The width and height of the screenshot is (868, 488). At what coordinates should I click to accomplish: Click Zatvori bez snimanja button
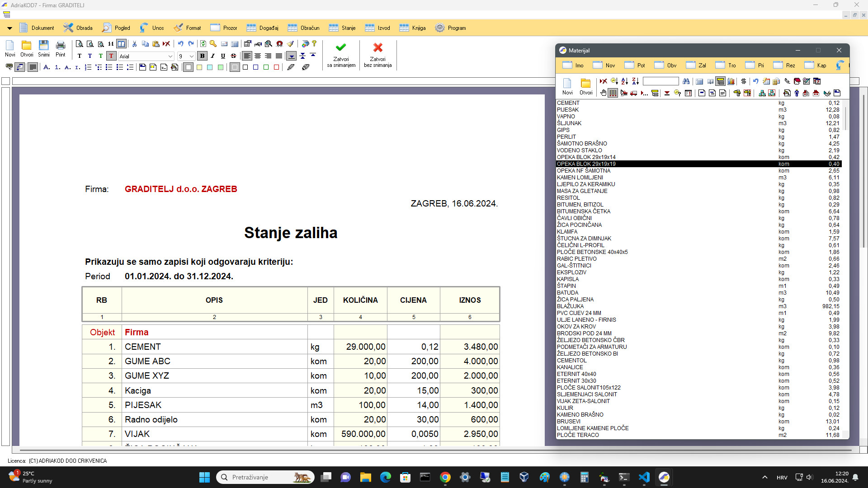(x=378, y=55)
